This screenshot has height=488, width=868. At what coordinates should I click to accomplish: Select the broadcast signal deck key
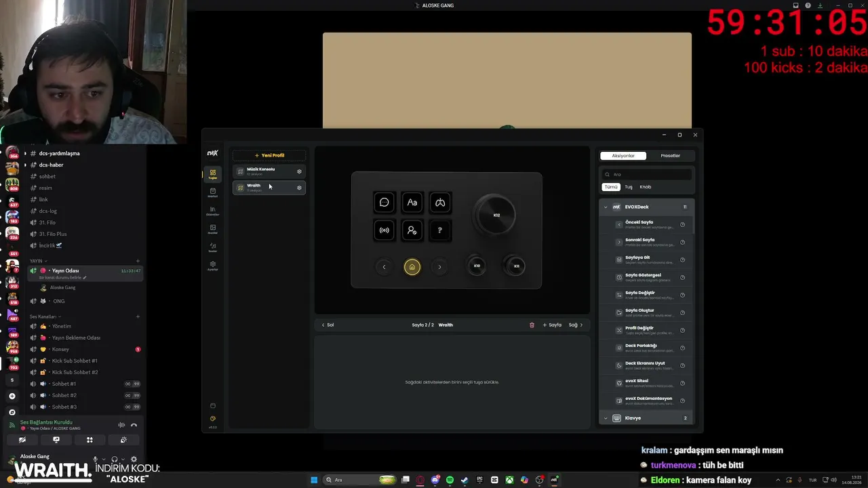coord(384,230)
